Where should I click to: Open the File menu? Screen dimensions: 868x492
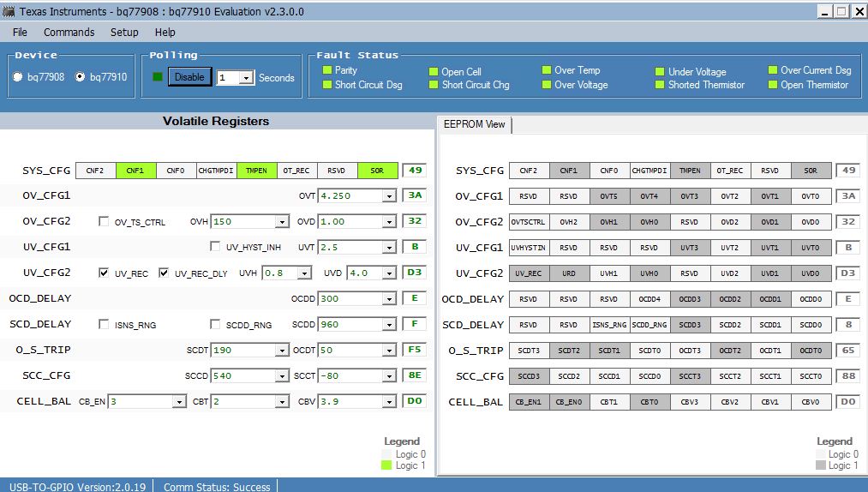pos(20,32)
